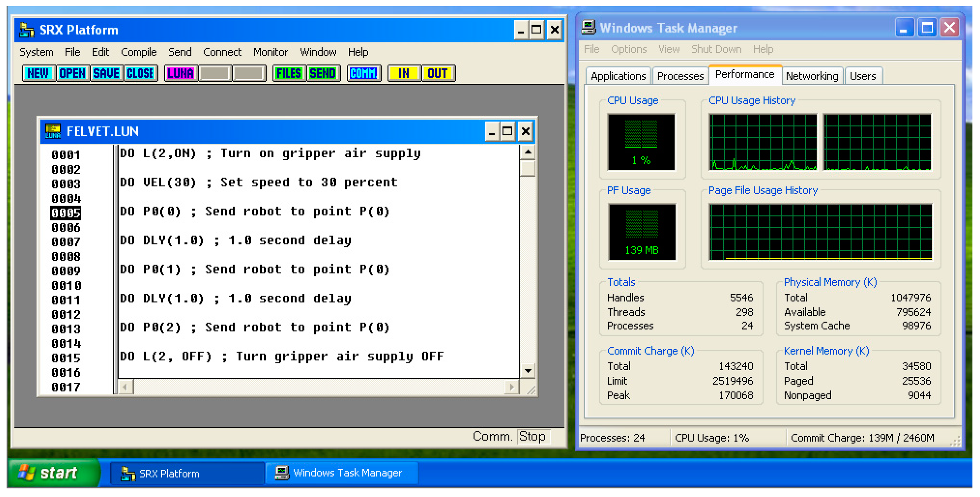Image resolution: width=980 pixels, height=497 pixels.
Task: Toggle the COMM toolbar button
Action: pyautogui.click(x=363, y=74)
